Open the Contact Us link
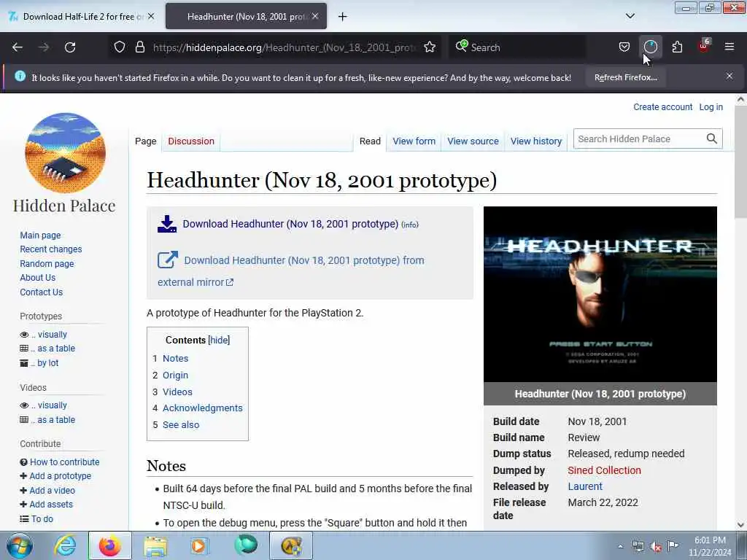747x560 pixels. [42, 292]
